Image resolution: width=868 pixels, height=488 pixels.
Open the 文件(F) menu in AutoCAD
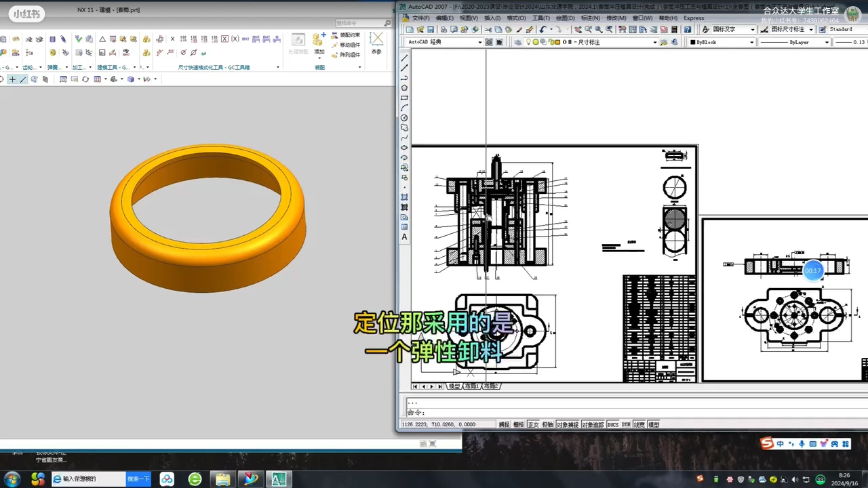point(420,18)
